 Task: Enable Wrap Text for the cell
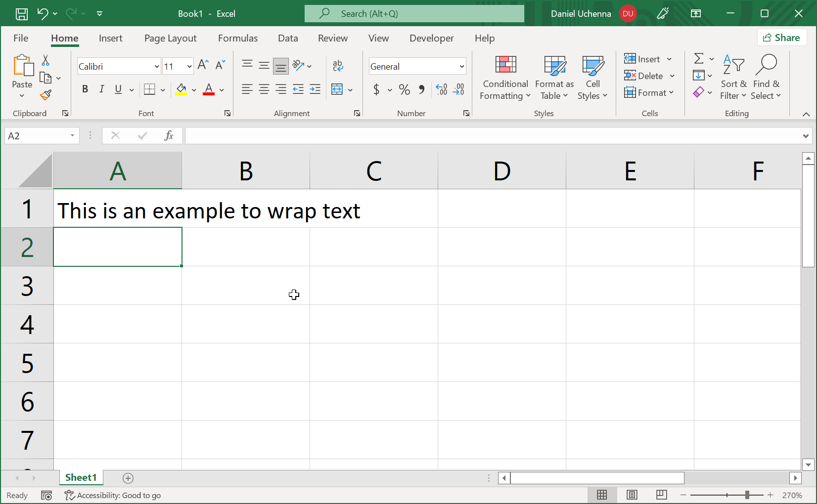click(x=338, y=65)
